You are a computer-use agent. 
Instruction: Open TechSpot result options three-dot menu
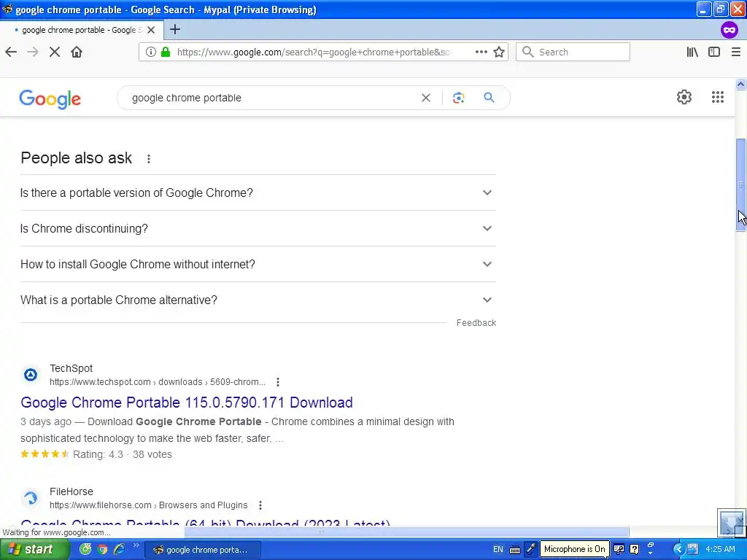(x=278, y=382)
